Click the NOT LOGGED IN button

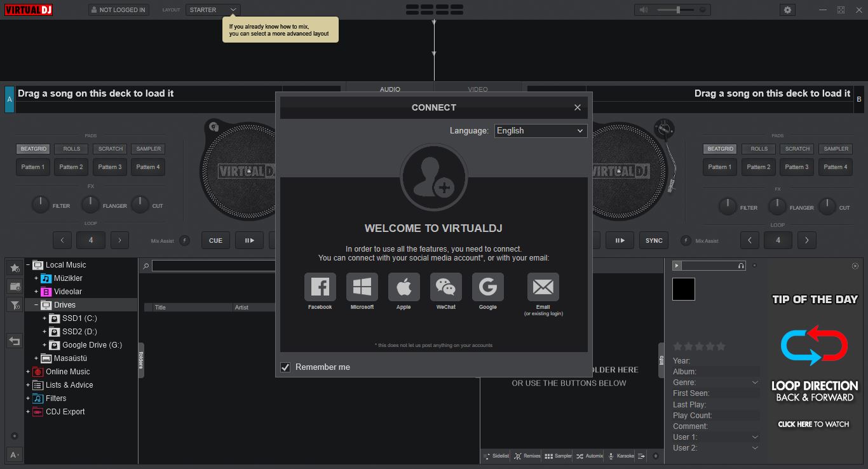click(118, 10)
